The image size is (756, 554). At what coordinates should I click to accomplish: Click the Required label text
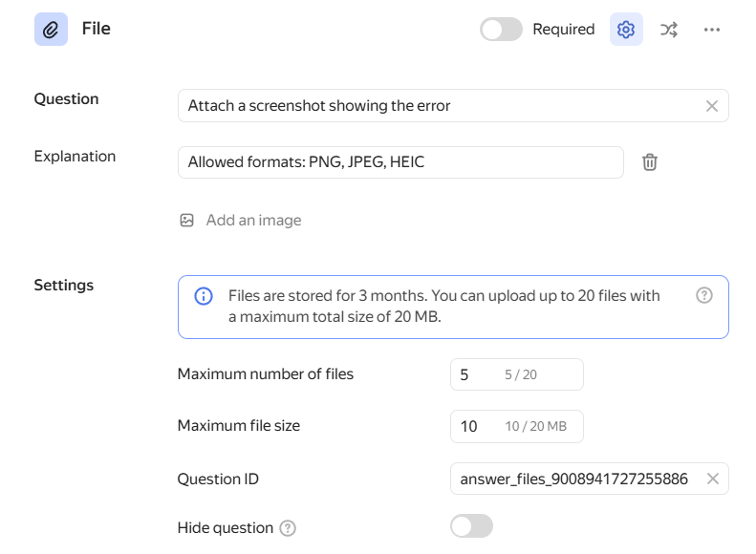click(x=563, y=30)
